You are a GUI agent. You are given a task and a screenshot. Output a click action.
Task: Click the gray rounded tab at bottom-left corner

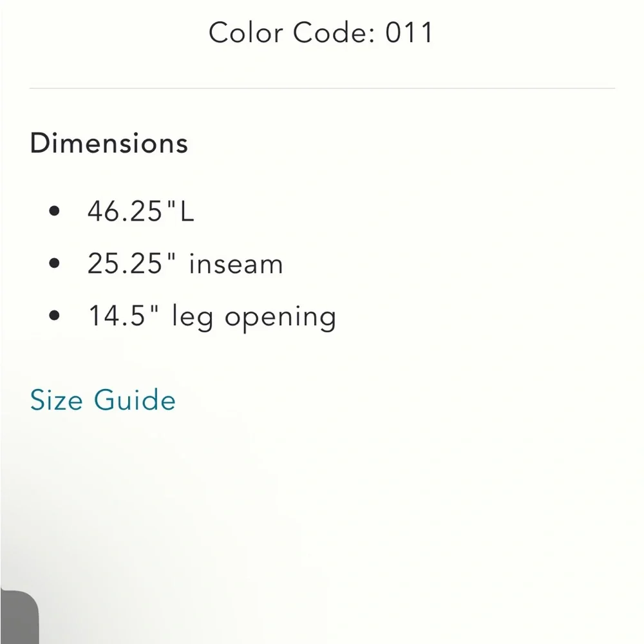18,617
